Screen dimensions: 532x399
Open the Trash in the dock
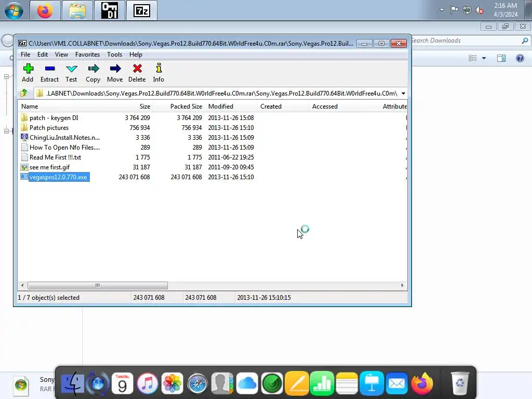click(460, 384)
